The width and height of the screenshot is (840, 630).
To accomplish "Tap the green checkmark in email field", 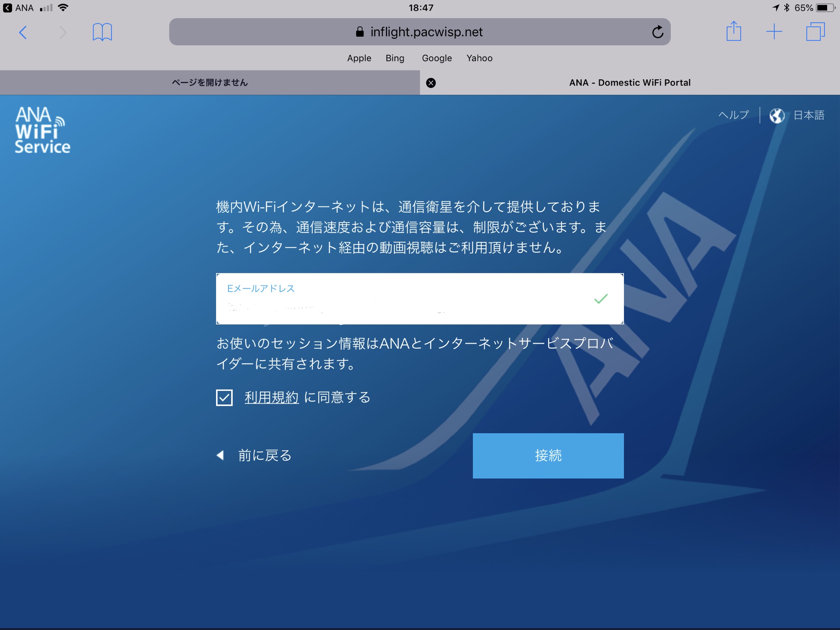I will click(601, 298).
